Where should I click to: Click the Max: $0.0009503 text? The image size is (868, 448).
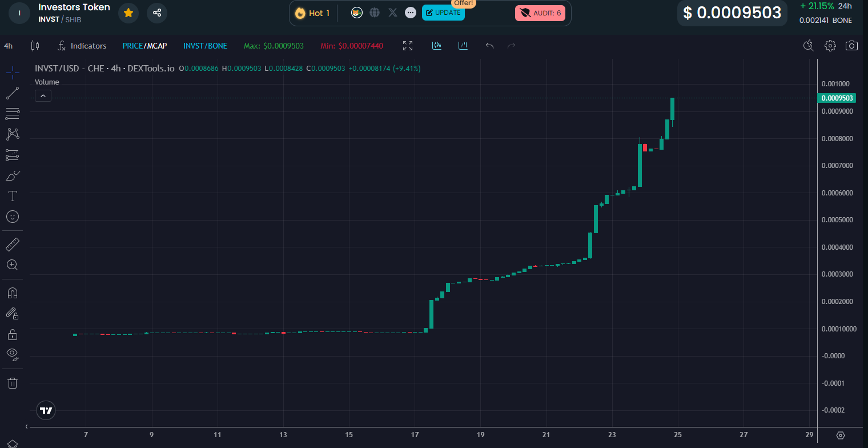pos(274,46)
